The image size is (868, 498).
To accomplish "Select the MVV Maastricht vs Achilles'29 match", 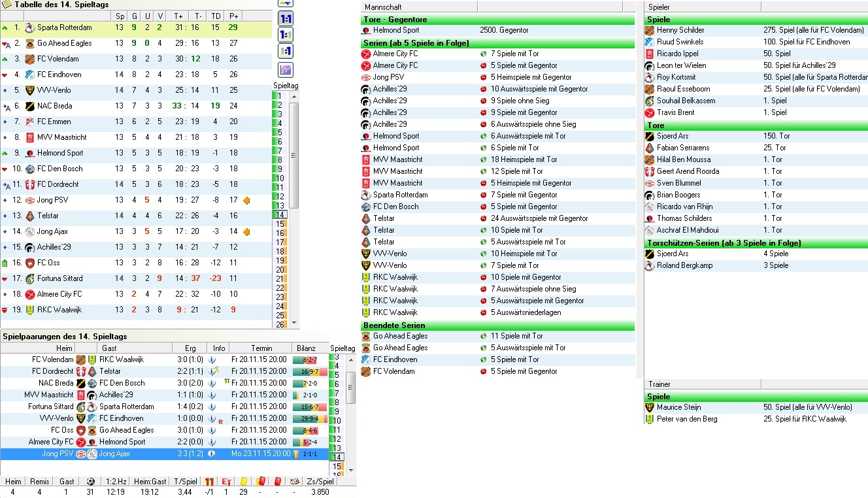I will click(164, 395).
